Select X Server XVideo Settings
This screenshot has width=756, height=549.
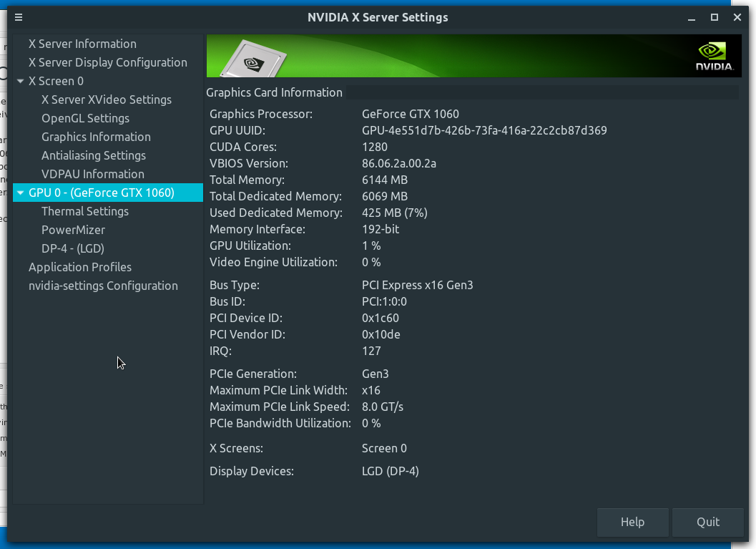106,99
